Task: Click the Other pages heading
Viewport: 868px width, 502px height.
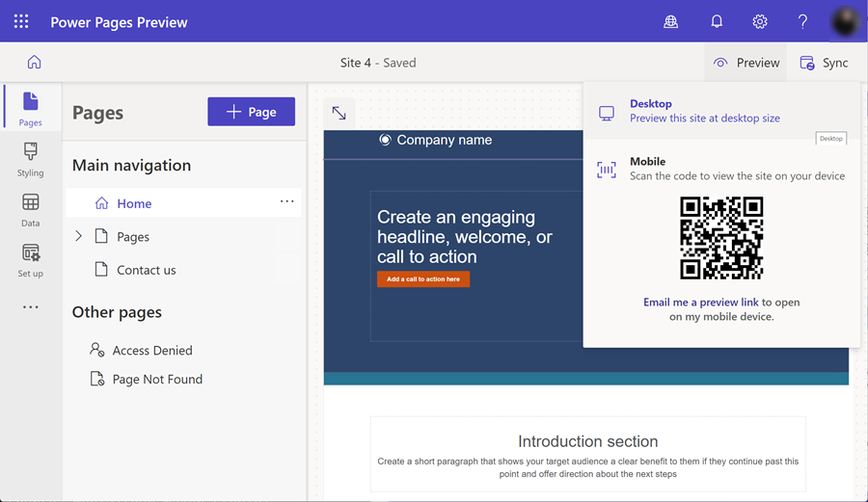Action: [117, 312]
